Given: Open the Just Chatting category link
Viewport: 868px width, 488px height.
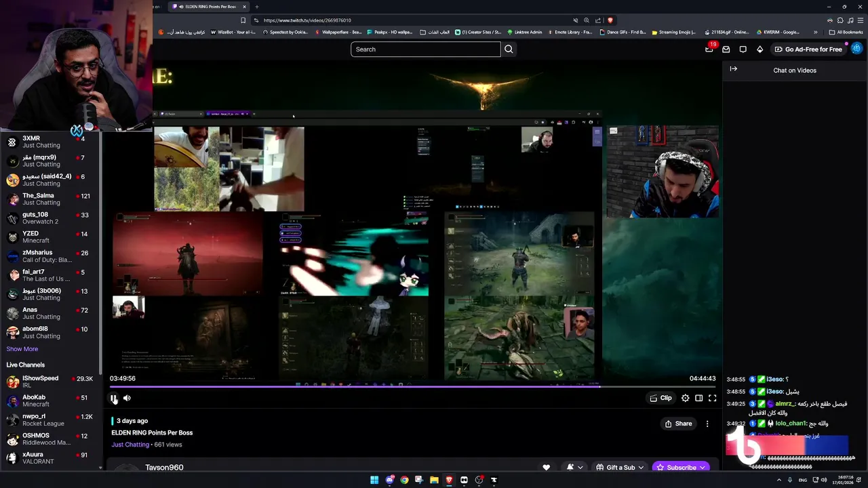Looking at the screenshot, I should pos(130,445).
